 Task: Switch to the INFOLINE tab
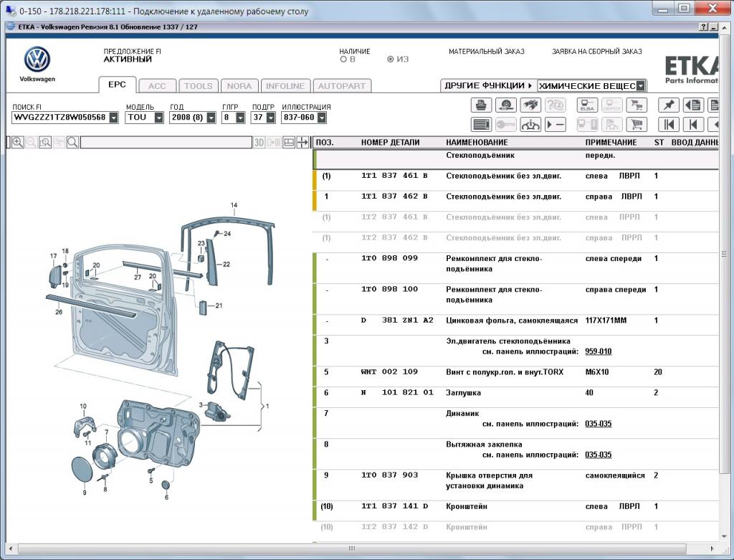click(285, 86)
